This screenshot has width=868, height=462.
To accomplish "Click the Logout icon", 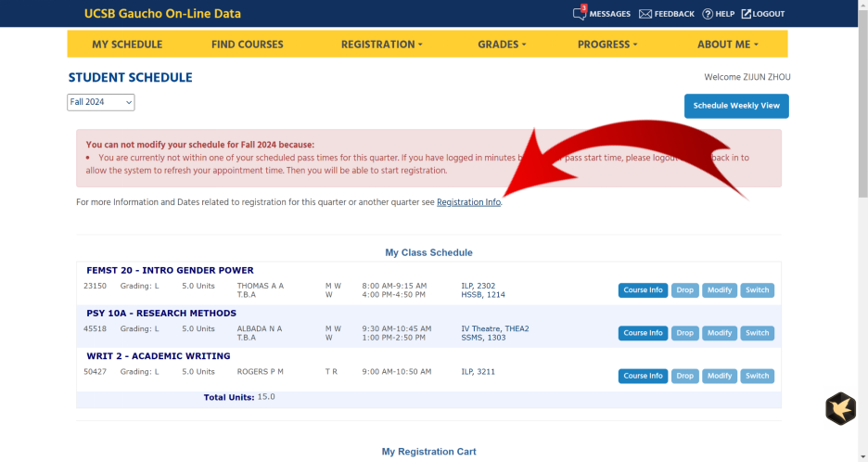I will click(747, 14).
